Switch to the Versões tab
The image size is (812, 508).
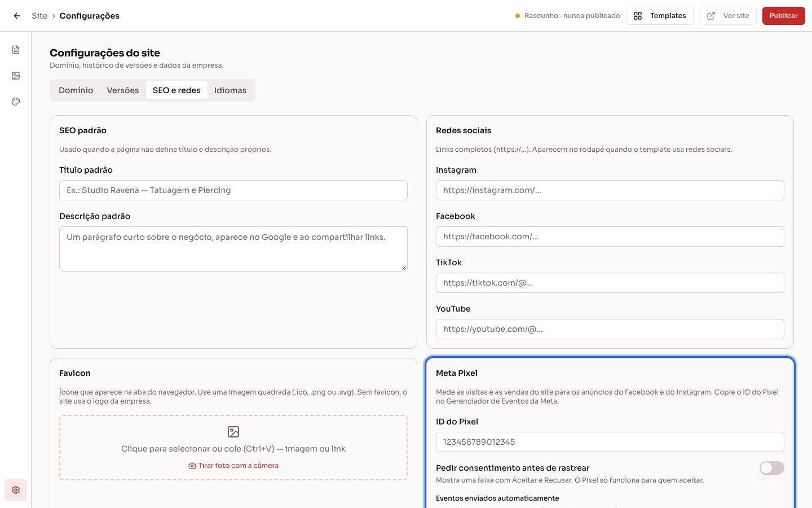pyautogui.click(x=123, y=90)
